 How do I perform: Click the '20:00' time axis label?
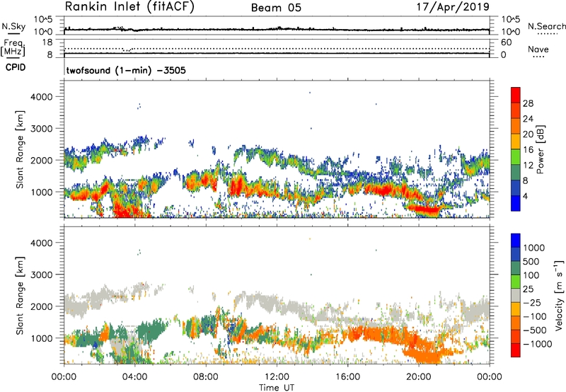[419, 377]
